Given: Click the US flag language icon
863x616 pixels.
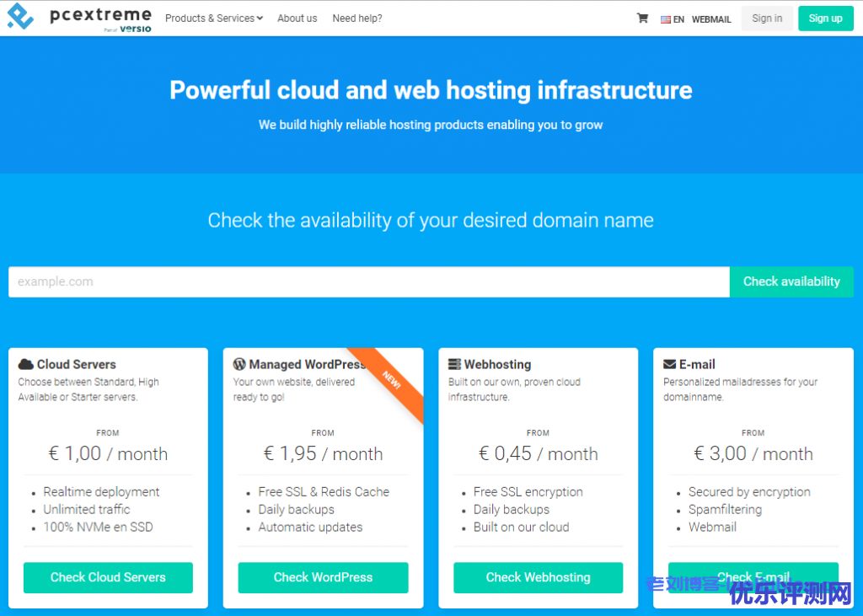Looking at the screenshot, I should pyautogui.click(x=665, y=19).
